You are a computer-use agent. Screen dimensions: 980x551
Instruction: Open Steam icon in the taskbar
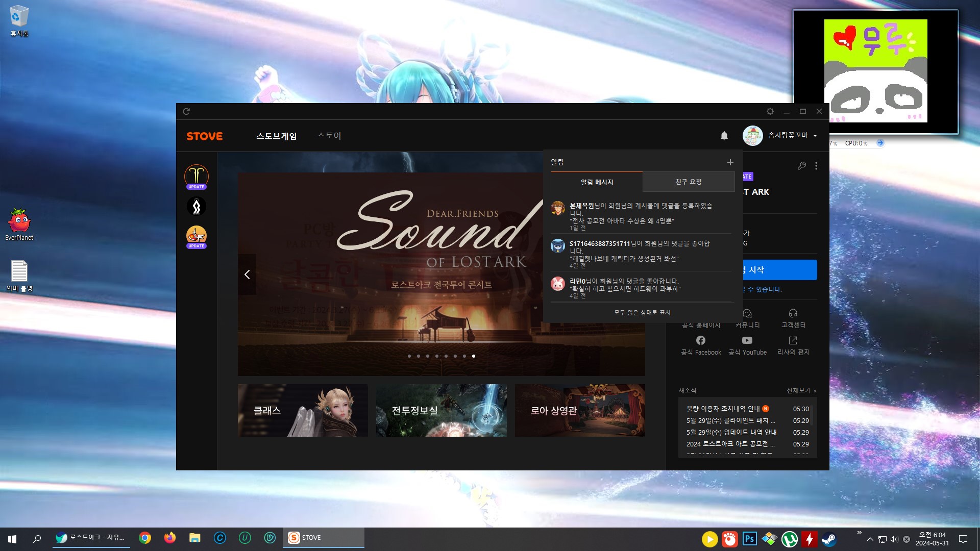[x=829, y=539]
